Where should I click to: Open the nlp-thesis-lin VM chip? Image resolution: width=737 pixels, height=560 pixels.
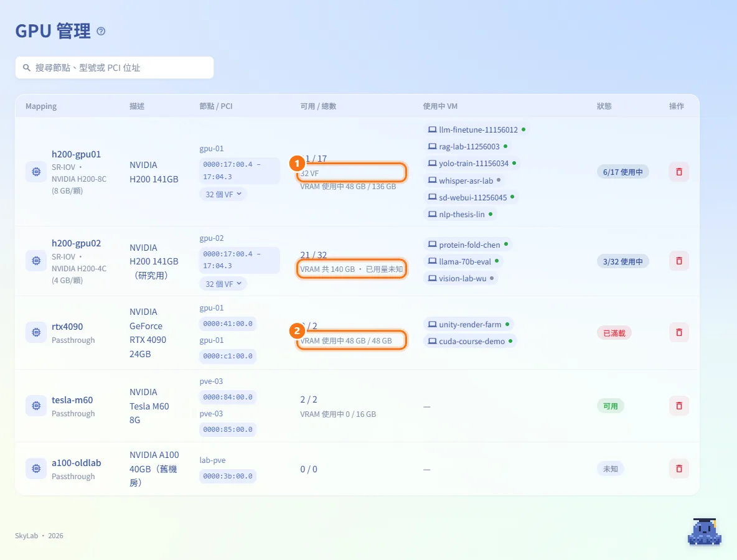point(459,214)
